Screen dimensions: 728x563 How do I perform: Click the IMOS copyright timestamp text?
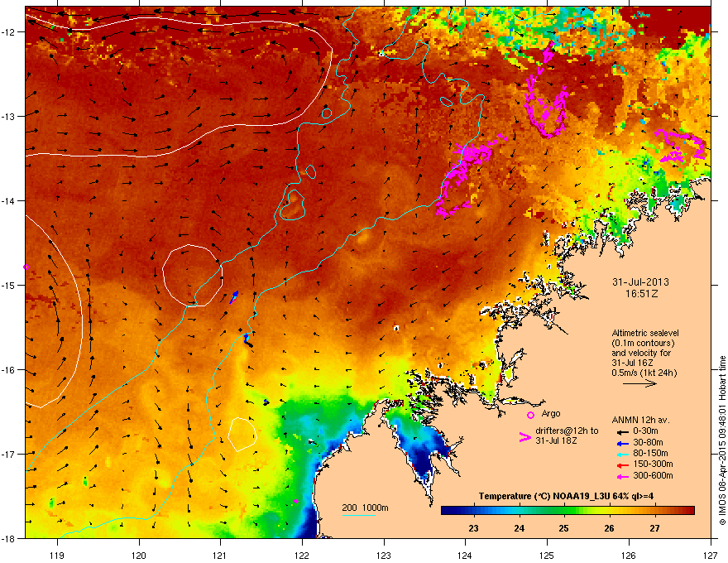[722, 440]
